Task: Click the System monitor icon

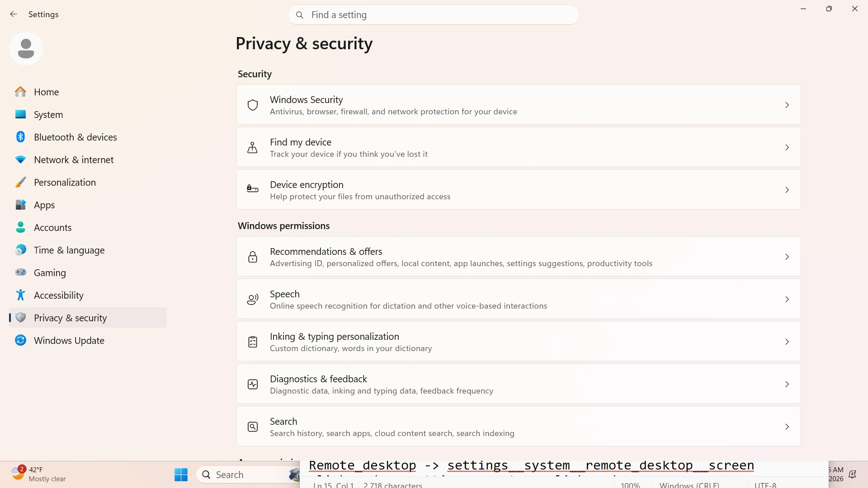Action: 20,114
